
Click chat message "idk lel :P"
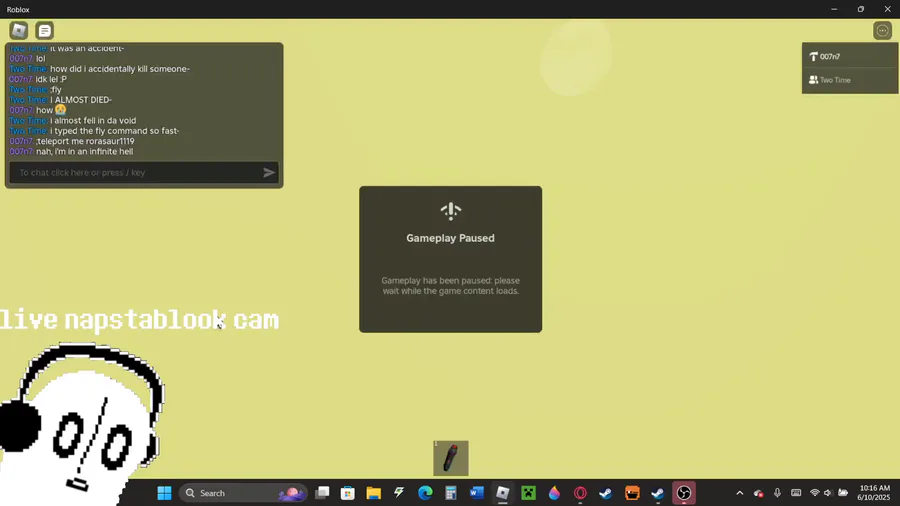click(x=51, y=79)
